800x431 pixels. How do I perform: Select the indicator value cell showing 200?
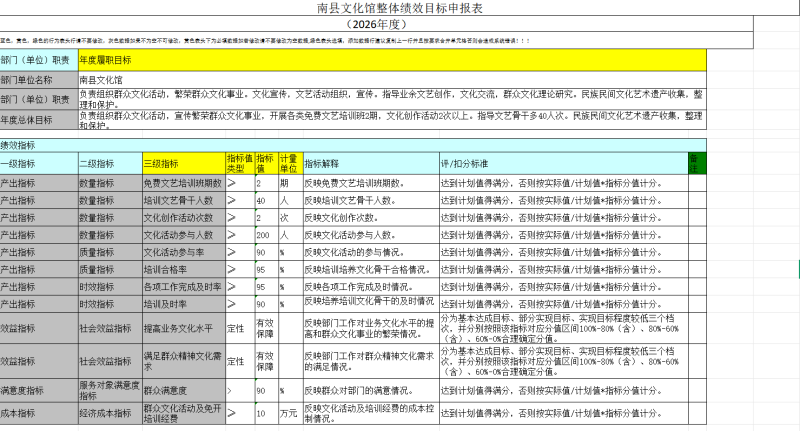(265, 235)
